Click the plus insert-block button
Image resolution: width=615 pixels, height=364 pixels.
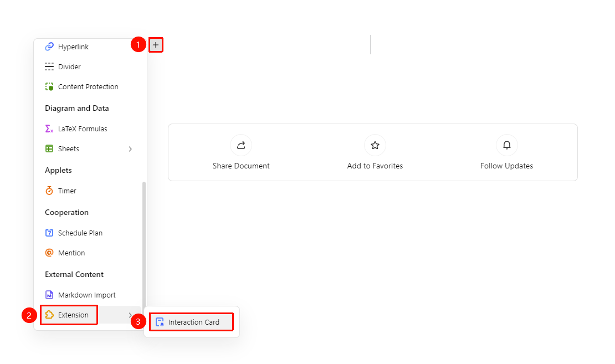(156, 45)
